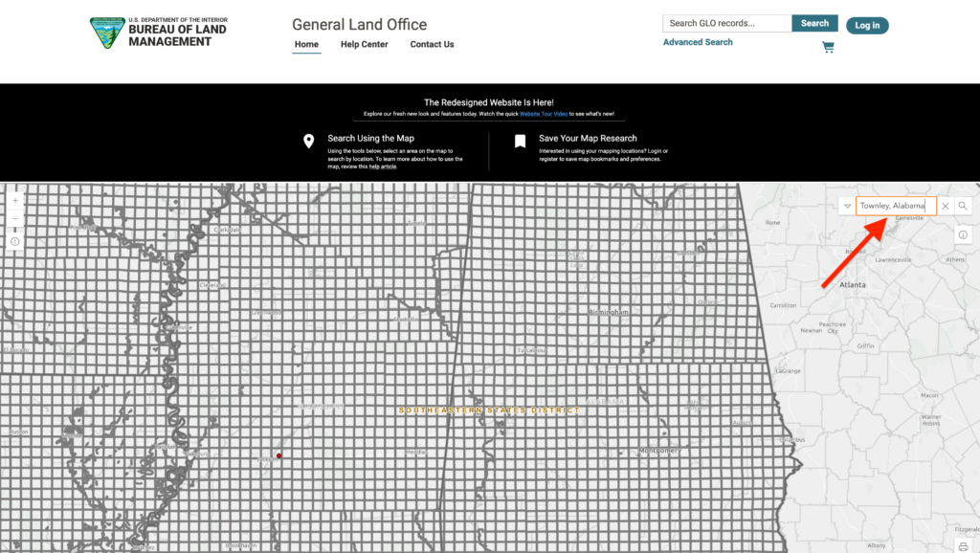
Task: Clear the Townley, Alabama search text
Action: 945,206
